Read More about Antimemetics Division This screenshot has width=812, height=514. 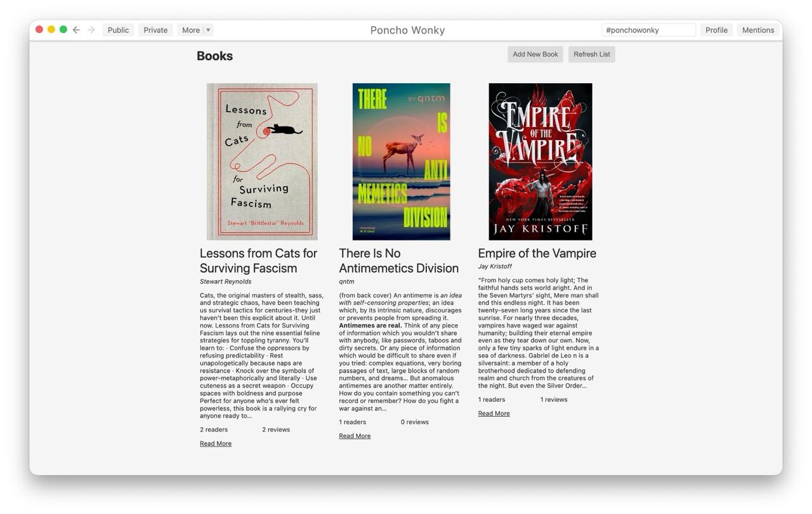point(355,436)
